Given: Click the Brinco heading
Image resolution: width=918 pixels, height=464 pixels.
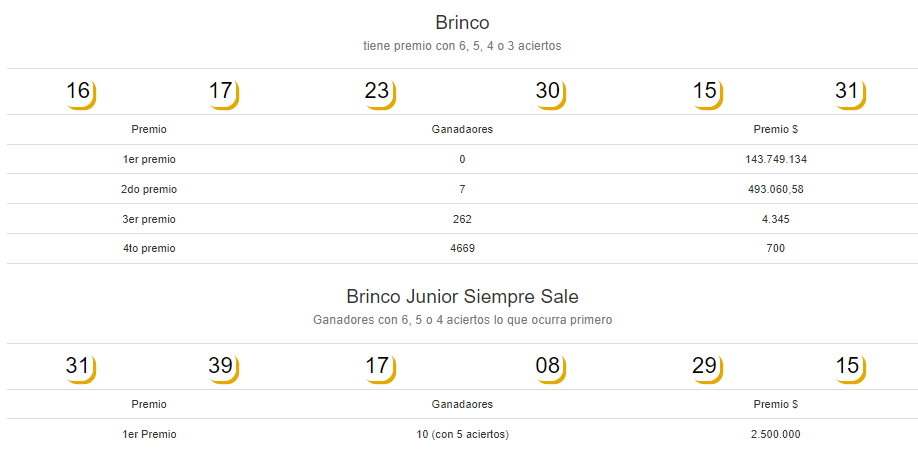Looking at the screenshot, I should [x=463, y=23].
